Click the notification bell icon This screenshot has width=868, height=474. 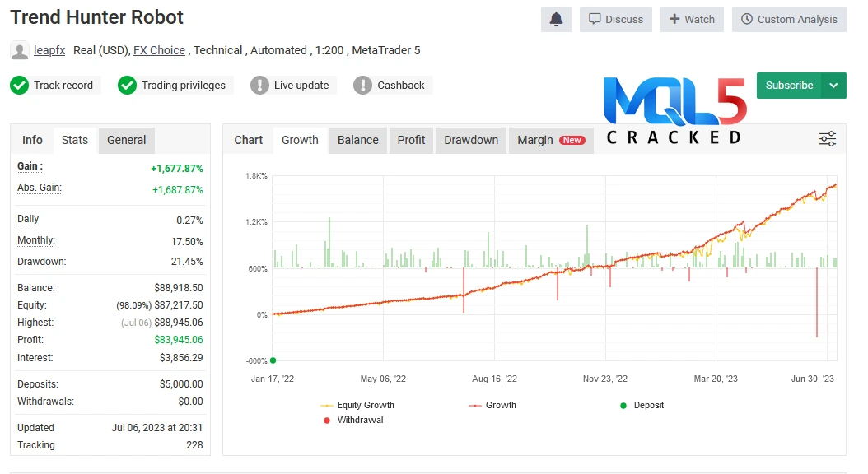click(x=556, y=20)
